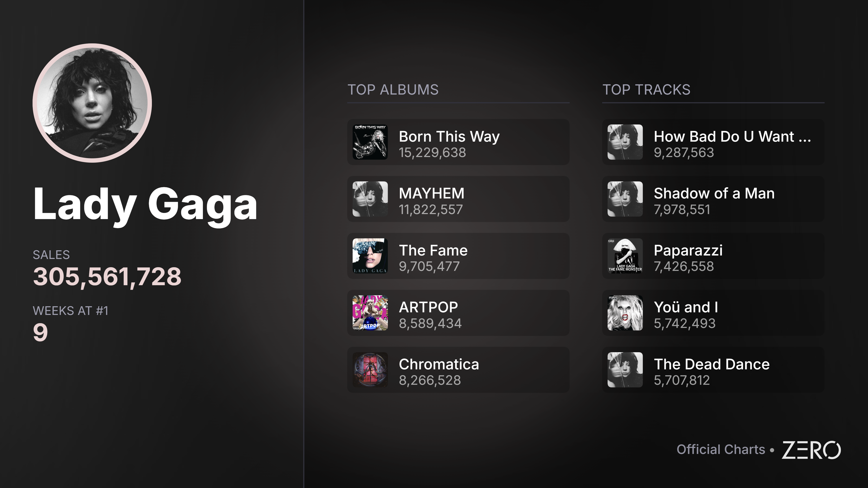Image resolution: width=868 pixels, height=488 pixels.
Task: Select the total sales figure 305,561,728
Action: coord(107,277)
